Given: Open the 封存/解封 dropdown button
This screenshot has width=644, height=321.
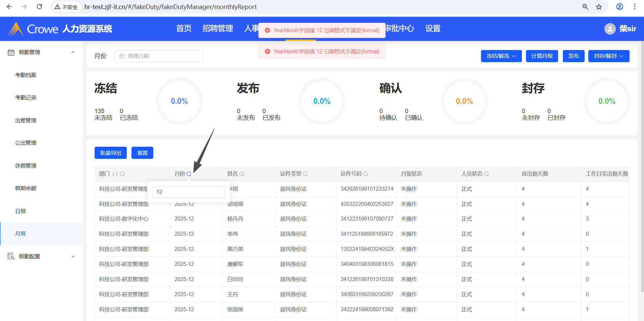Looking at the screenshot, I should pyautogui.click(x=608, y=56).
